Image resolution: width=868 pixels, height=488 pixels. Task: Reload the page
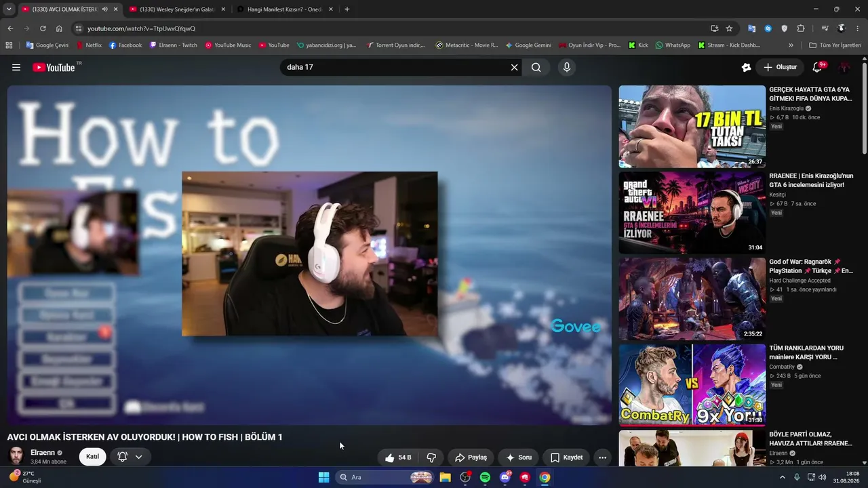coord(43,28)
